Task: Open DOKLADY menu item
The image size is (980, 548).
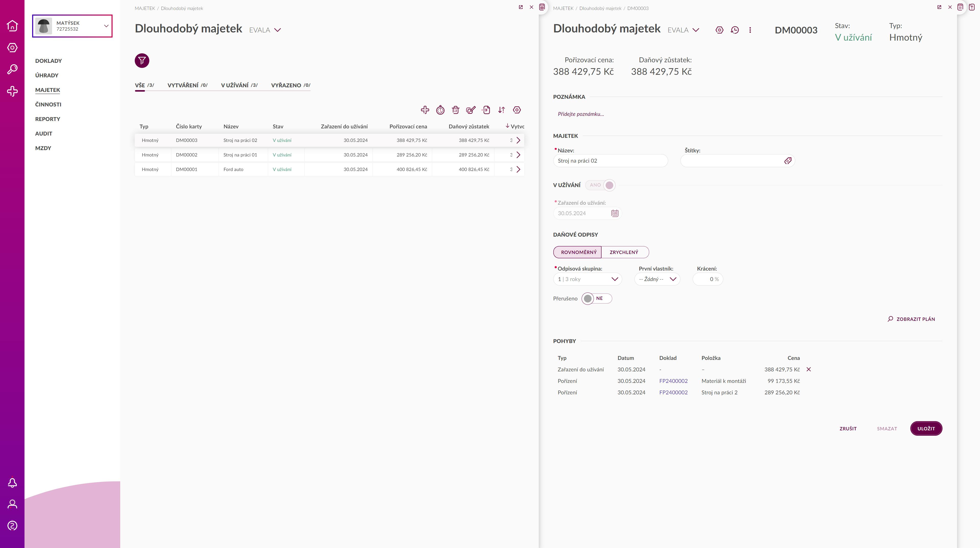Action: click(48, 61)
